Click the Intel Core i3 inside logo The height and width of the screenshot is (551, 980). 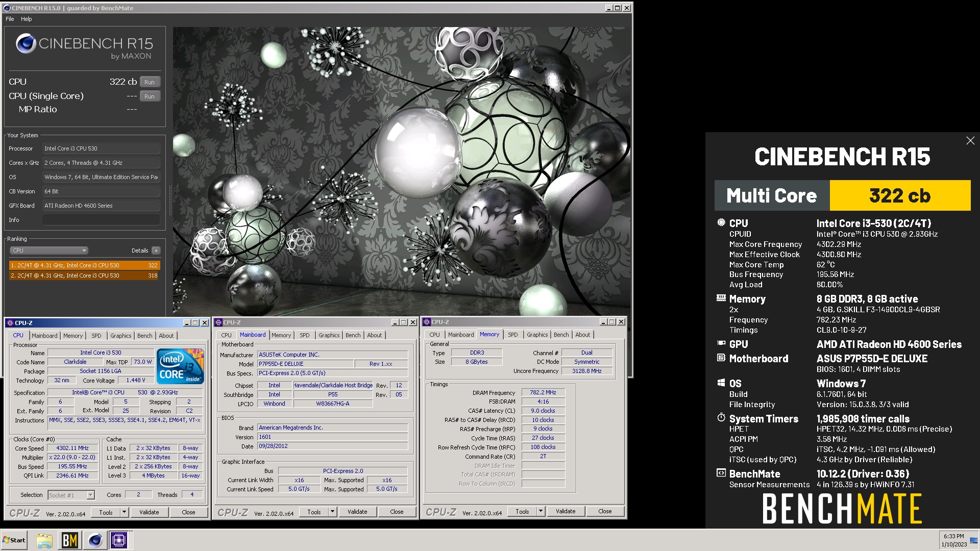(x=180, y=366)
